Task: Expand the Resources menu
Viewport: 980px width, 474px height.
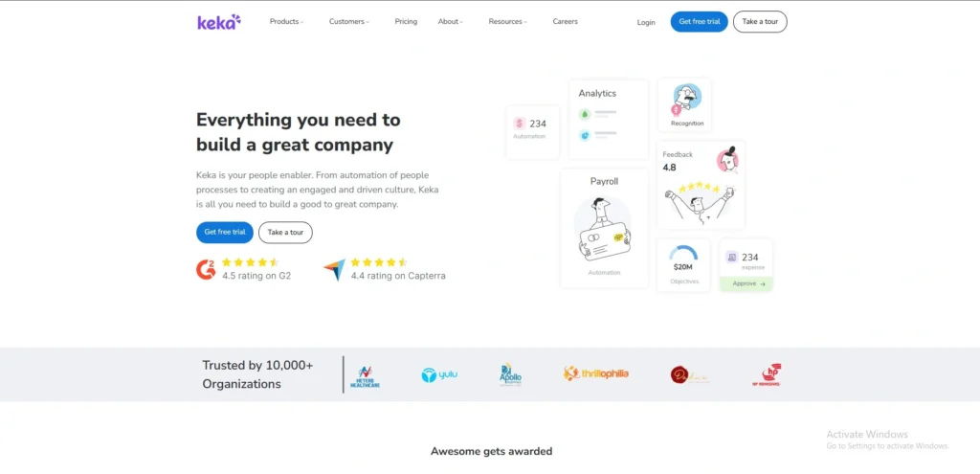Action: point(507,21)
